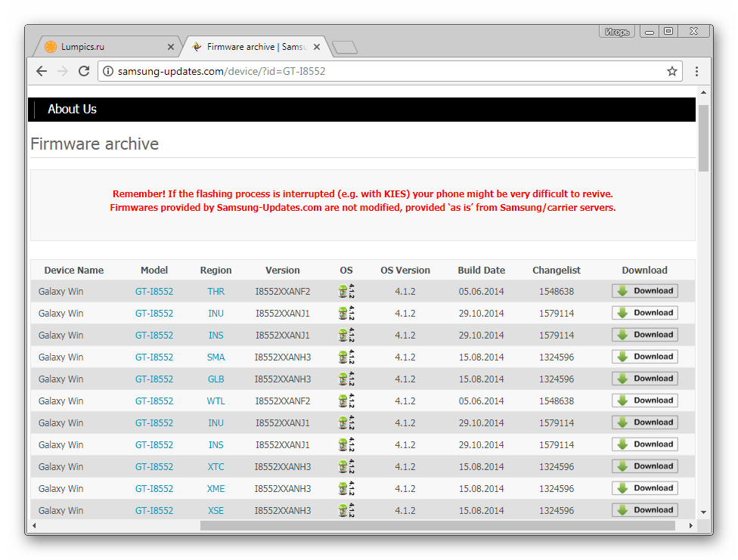Open the GT-I8552 model link in GLB row
The image size is (738, 560).
coord(154,379)
